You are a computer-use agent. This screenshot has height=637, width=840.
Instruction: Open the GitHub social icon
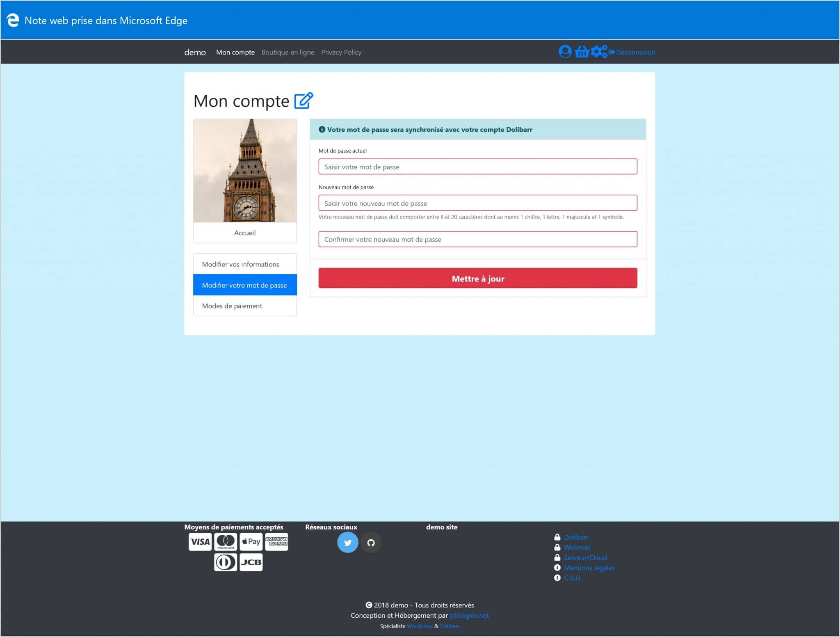click(371, 543)
